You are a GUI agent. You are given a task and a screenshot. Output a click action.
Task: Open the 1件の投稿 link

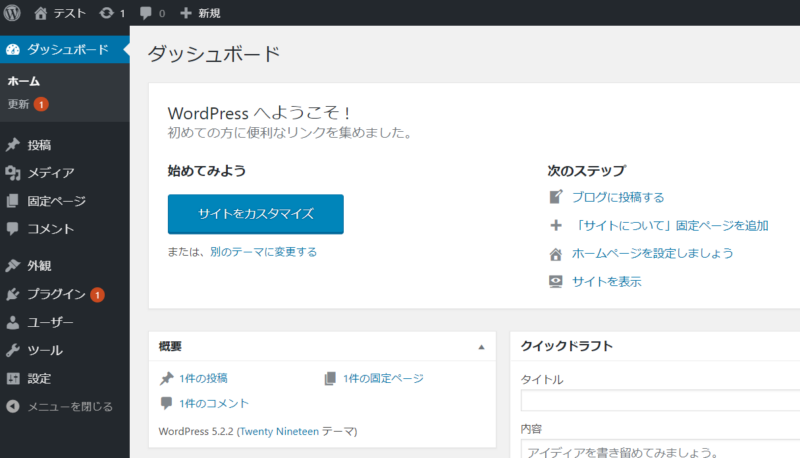click(x=203, y=378)
